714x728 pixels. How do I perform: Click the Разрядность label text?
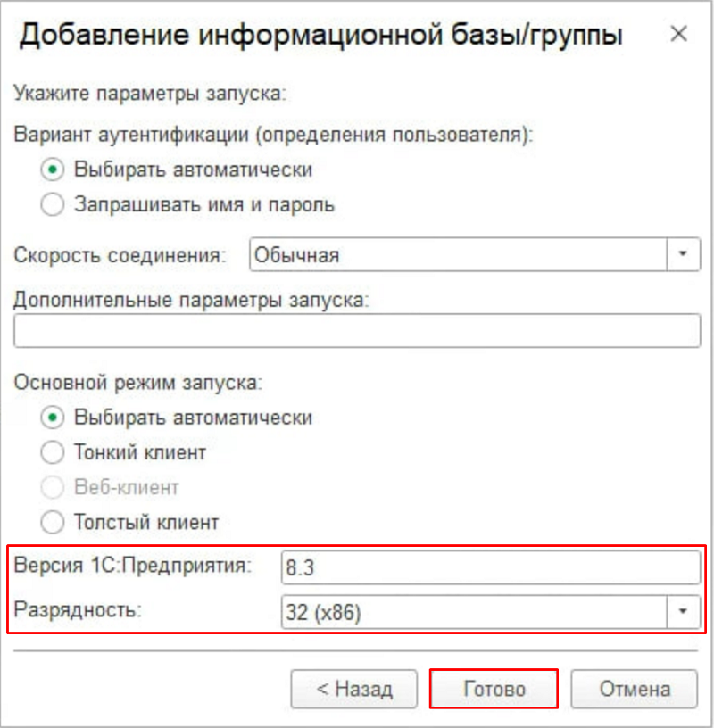tap(78, 609)
